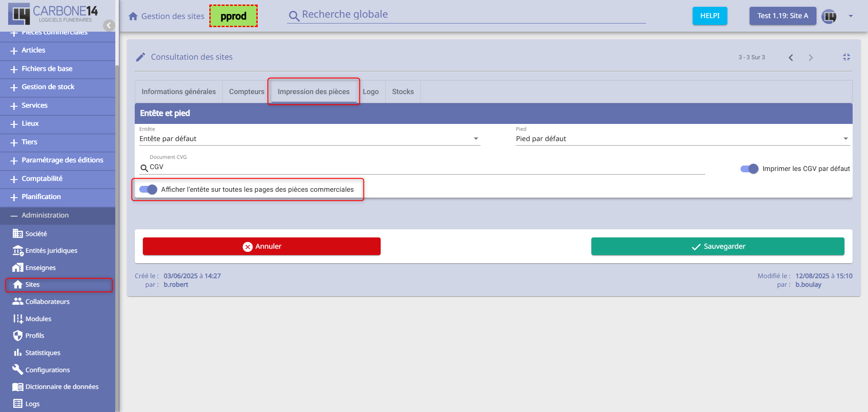868x412 pixels.
Task: Click the Statistiques bar chart icon
Action: click(18, 353)
